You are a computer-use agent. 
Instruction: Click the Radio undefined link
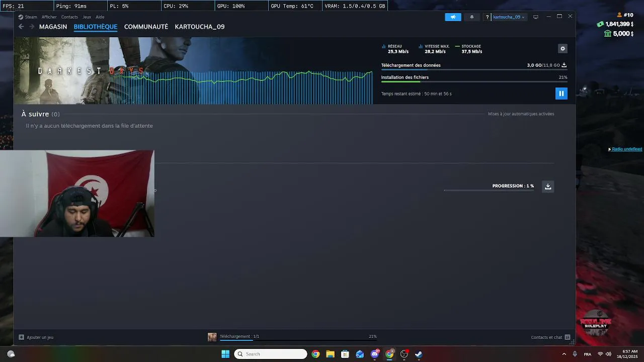coord(626,149)
